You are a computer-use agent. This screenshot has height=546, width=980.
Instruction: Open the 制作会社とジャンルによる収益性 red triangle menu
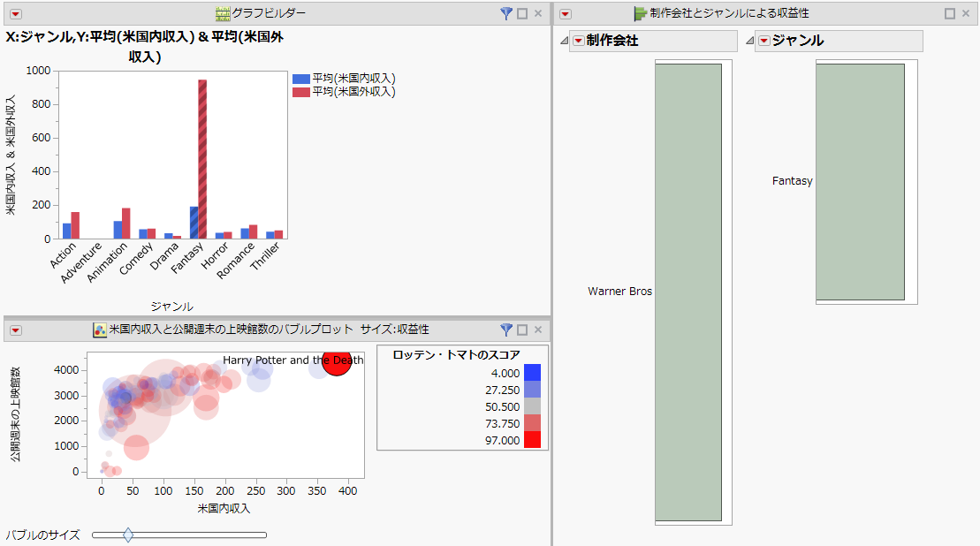pyautogui.click(x=565, y=14)
